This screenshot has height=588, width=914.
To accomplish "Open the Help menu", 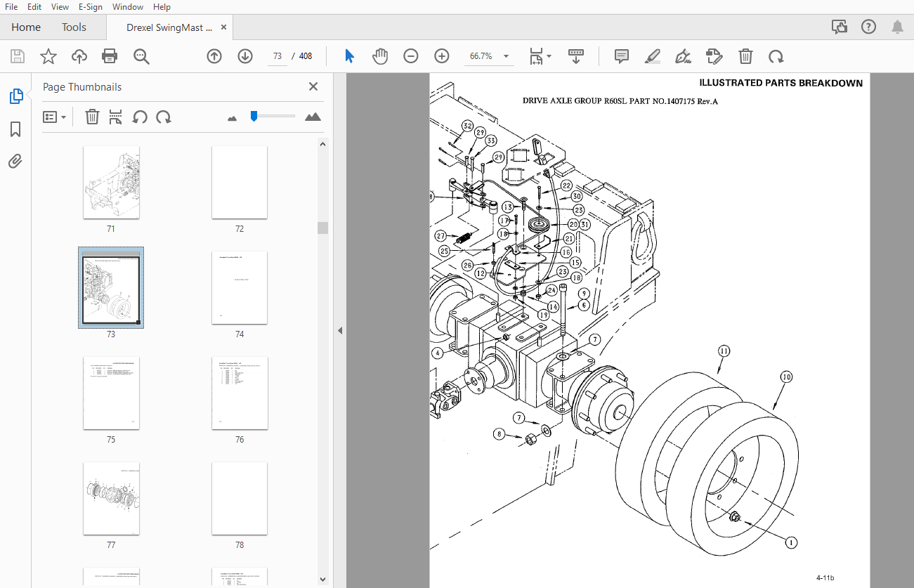I will coord(162,7).
